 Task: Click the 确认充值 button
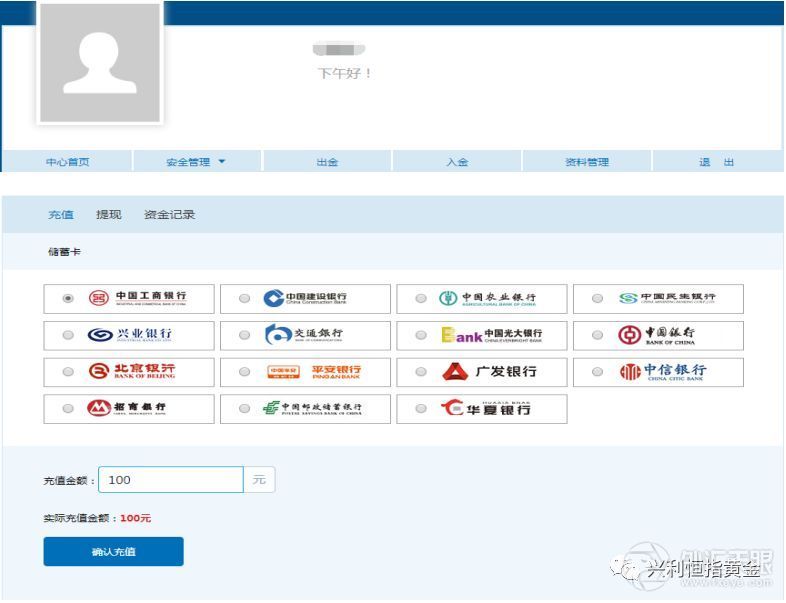tap(113, 552)
